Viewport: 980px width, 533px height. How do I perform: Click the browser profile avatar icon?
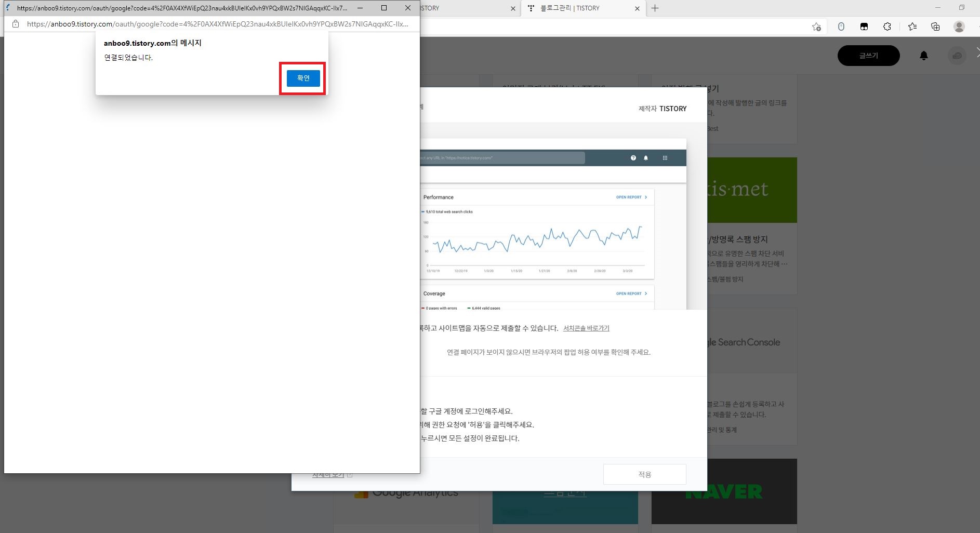click(959, 26)
